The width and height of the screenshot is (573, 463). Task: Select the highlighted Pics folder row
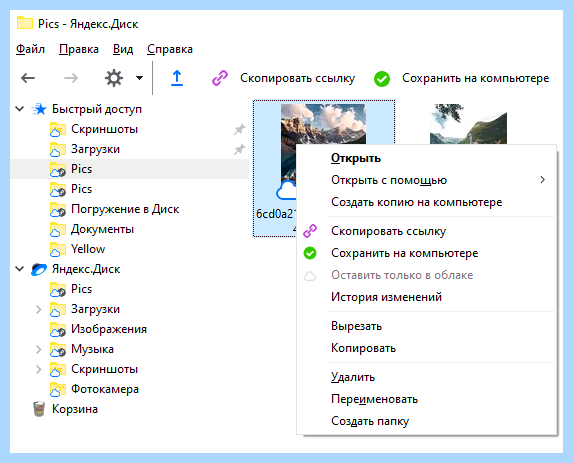point(130,169)
